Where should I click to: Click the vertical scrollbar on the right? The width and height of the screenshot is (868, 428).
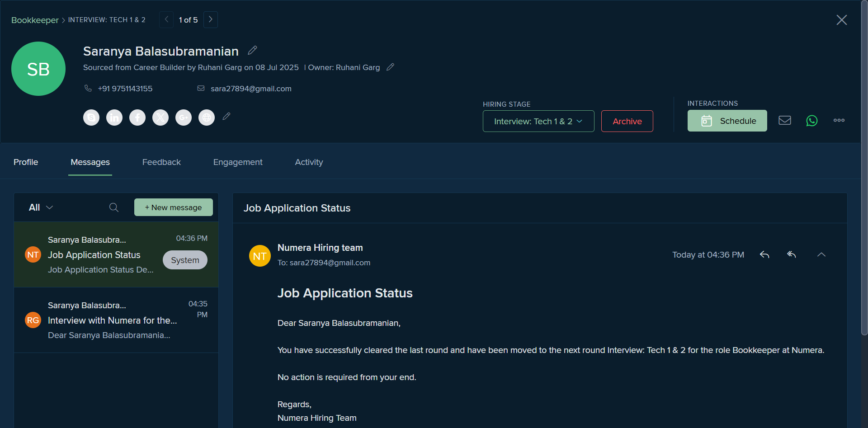click(x=864, y=167)
